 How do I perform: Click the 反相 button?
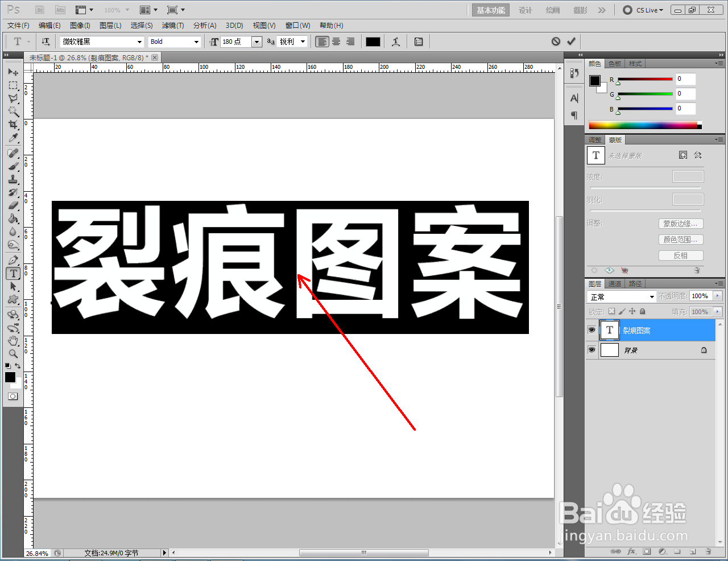click(x=681, y=255)
